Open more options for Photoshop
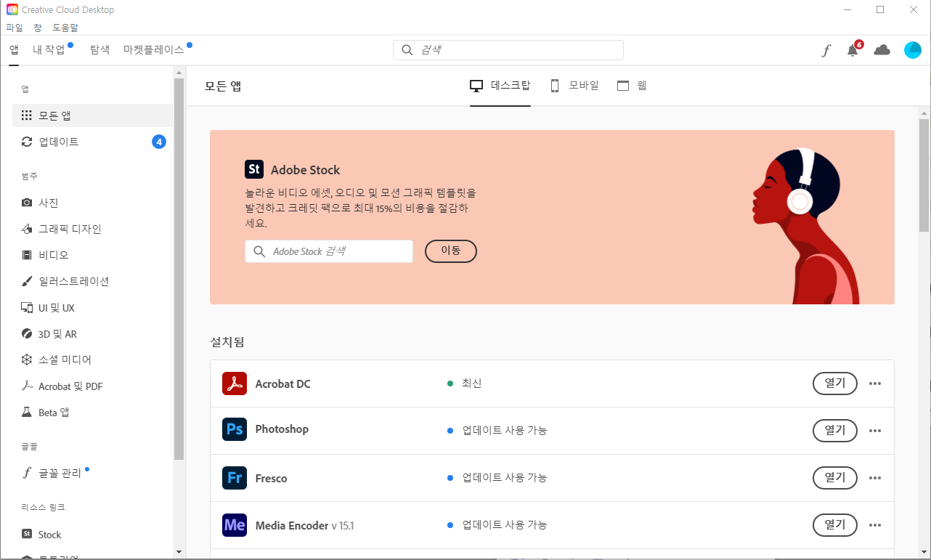Screen dimensions: 931x560 (875, 431)
